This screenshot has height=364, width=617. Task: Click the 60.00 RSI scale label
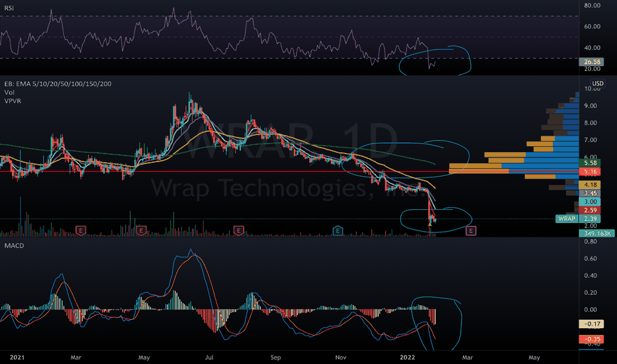point(593,26)
